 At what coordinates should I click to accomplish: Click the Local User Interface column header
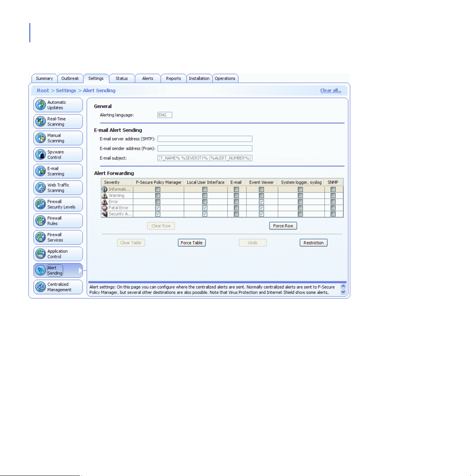[206, 182]
